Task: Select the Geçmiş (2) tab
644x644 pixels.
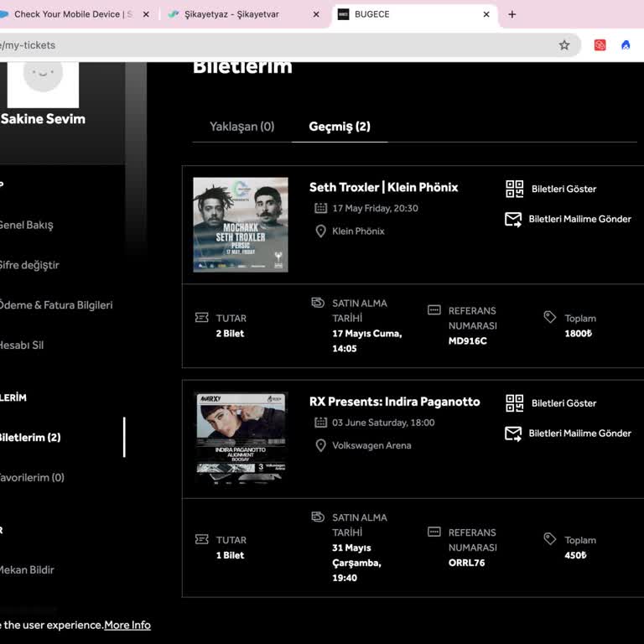Action: [x=340, y=127]
